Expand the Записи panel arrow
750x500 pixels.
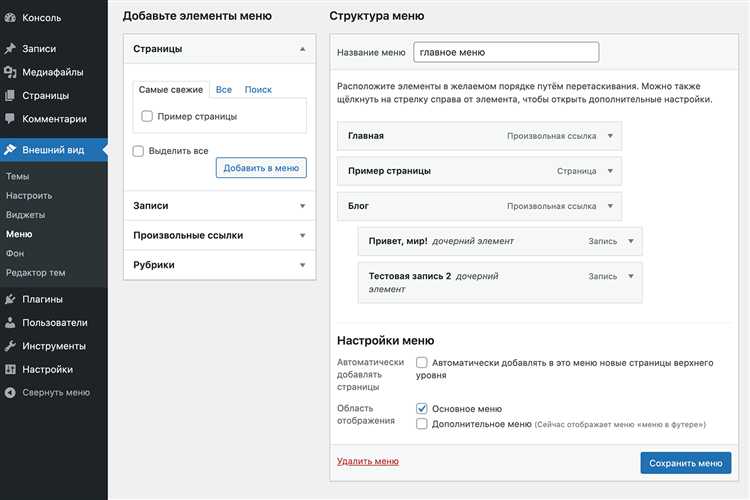click(302, 206)
